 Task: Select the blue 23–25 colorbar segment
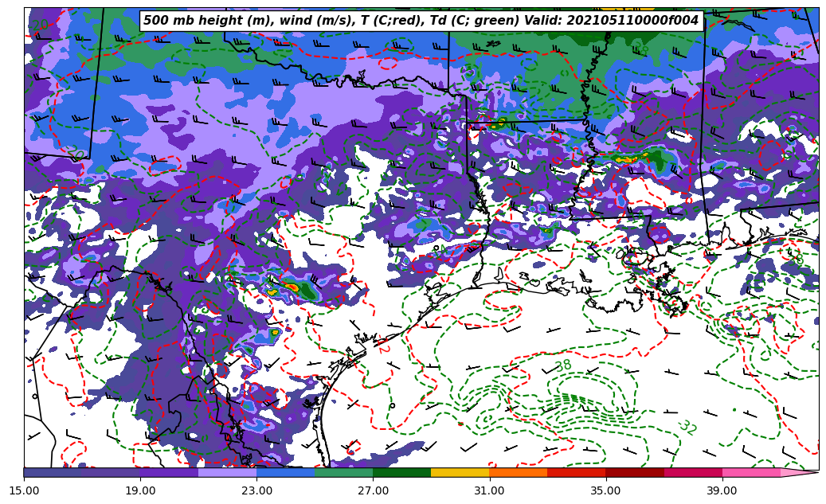285,472
